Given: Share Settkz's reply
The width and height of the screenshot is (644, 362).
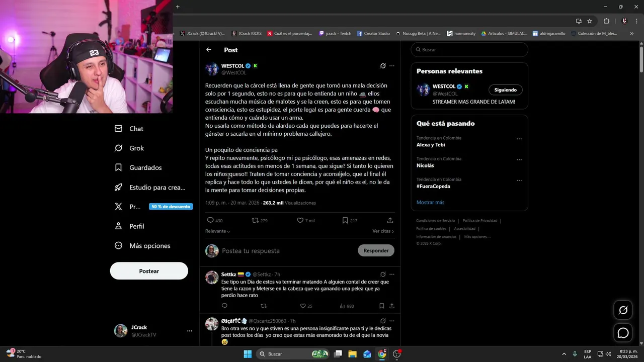Looking at the screenshot, I should pos(391,306).
